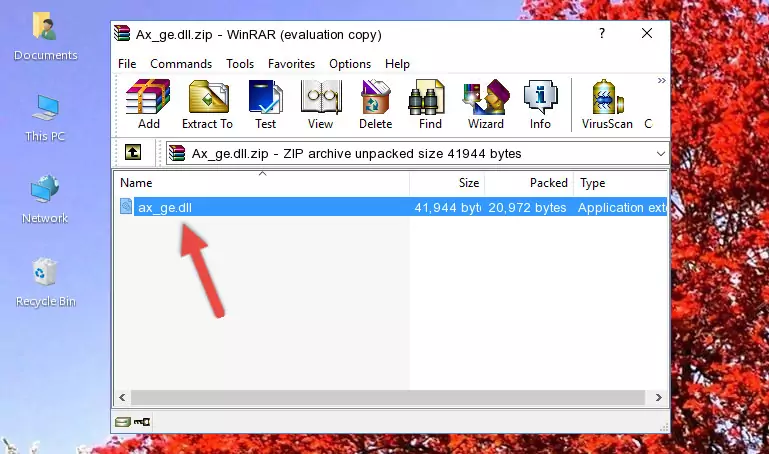Click the Add toolbar icon
The height and width of the screenshot is (454, 769).
click(148, 104)
